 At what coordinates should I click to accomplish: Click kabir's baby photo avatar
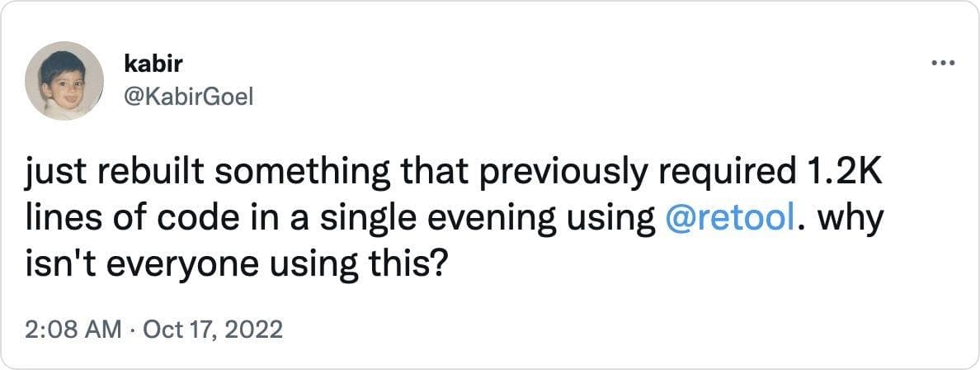tap(64, 81)
